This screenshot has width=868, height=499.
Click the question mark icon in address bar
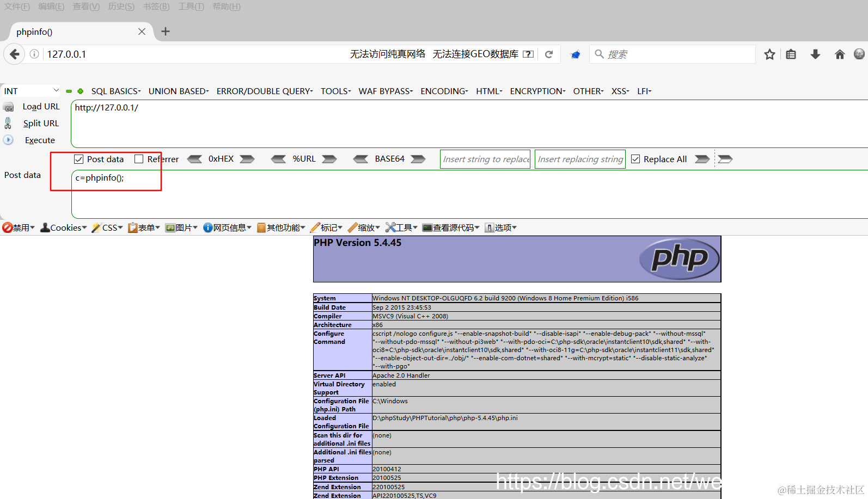click(528, 54)
